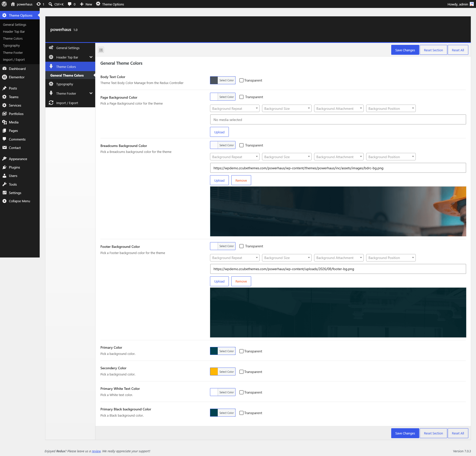Pick the Body Text Color swatch
476x456 pixels.
click(214, 80)
